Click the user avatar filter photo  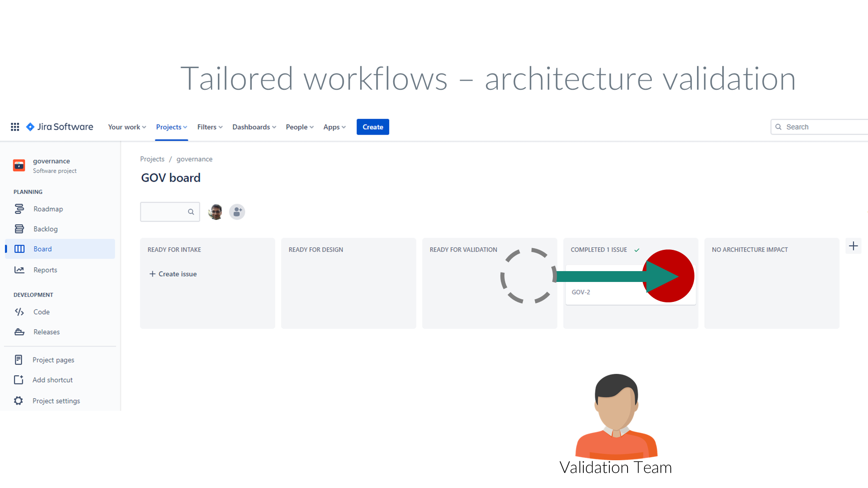[215, 212]
